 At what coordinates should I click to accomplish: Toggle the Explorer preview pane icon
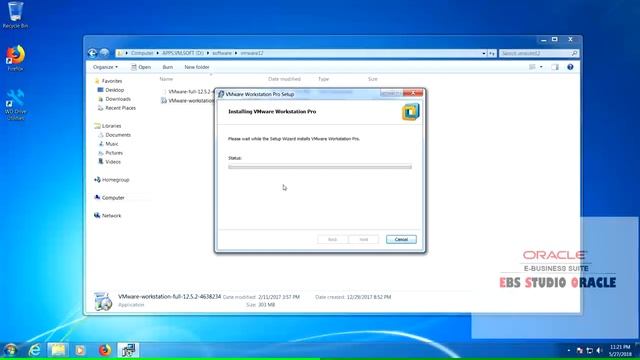pos(555,67)
